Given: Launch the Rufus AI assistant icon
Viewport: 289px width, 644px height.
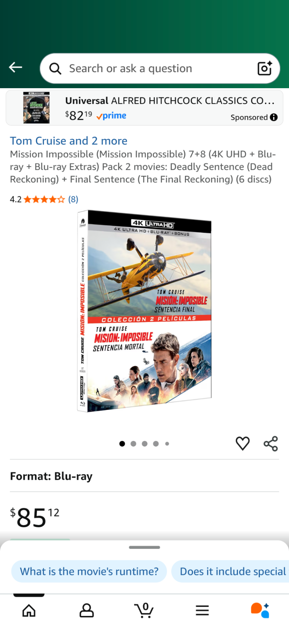Looking at the screenshot, I should coord(260,610).
